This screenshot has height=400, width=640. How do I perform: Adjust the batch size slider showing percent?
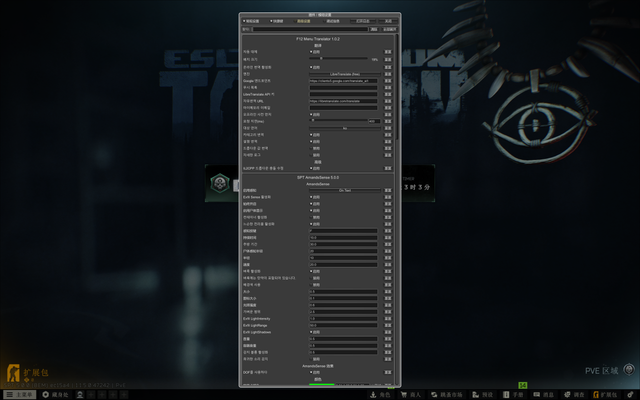(338, 59)
